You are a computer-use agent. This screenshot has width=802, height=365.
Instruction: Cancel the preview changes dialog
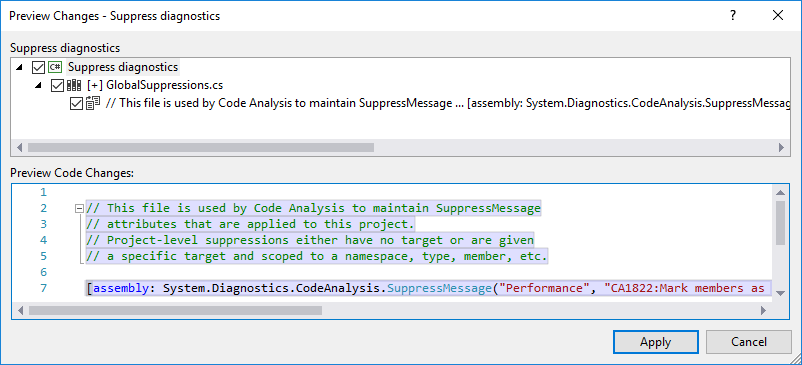click(749, 342)
